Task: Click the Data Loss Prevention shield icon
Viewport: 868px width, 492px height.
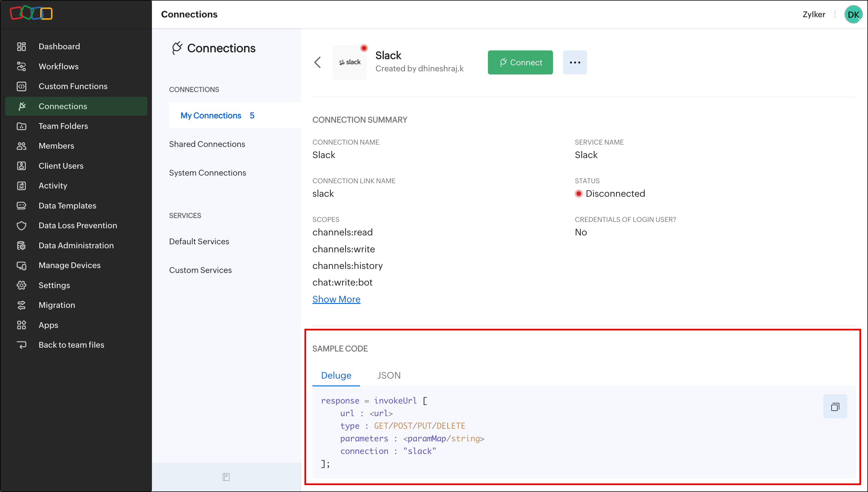Action: pos(21,225)
